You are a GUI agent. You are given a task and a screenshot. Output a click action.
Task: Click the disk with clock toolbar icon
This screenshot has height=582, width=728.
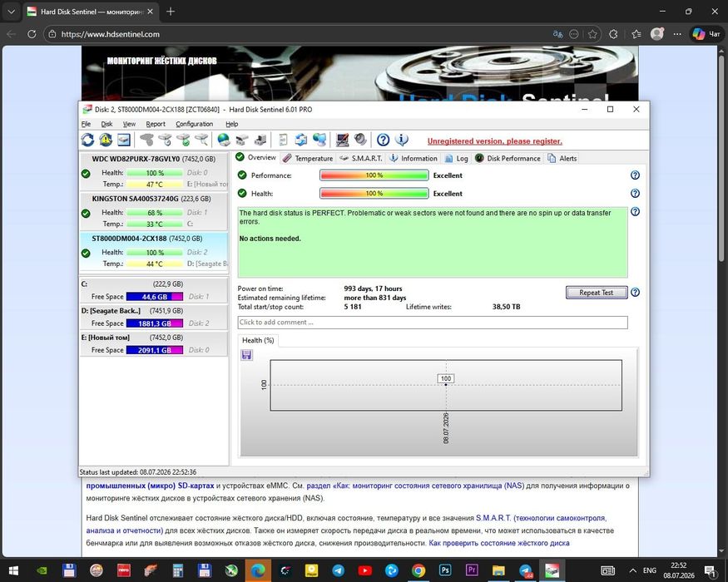pos(165,140)
